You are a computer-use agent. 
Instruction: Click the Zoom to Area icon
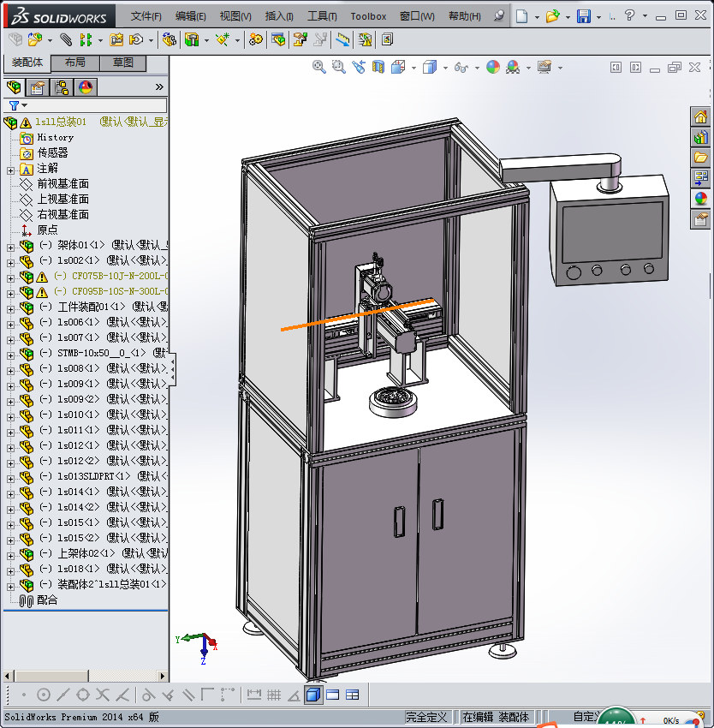[339, 68]
